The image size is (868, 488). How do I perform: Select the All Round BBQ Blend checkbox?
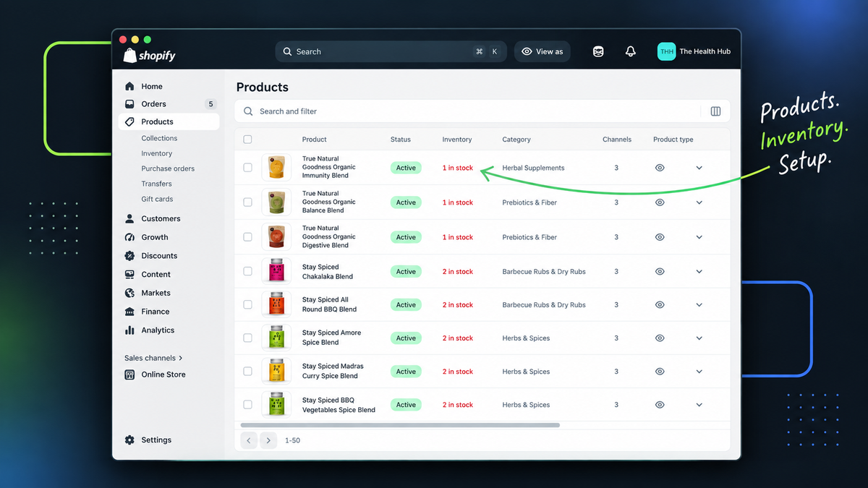pos(247,305)
